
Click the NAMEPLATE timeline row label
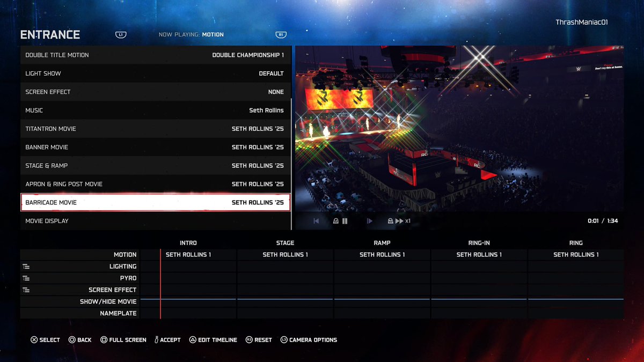(x=118, y=314)
